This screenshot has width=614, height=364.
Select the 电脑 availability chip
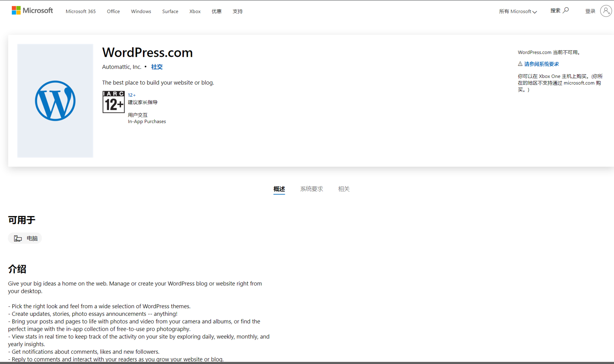(25, 238)
